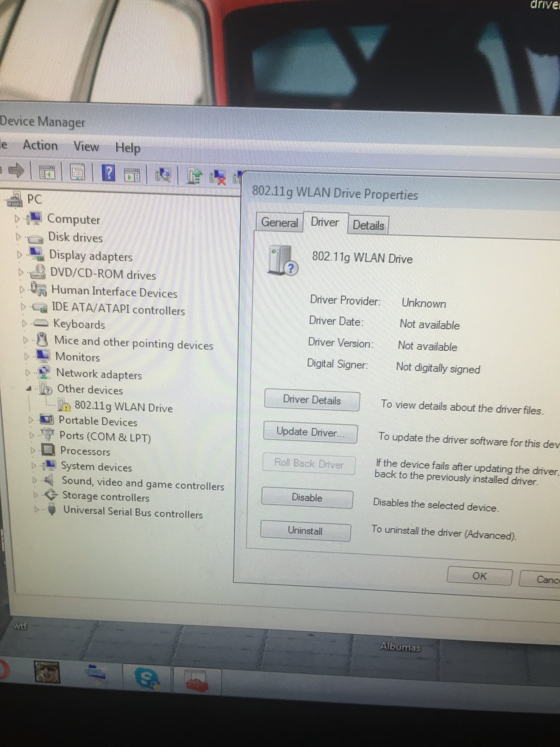Select 802.11g WLAN Drive in tree
This screenshot has width=560, height=747.
pyautogui.click(x=123, y=407)
